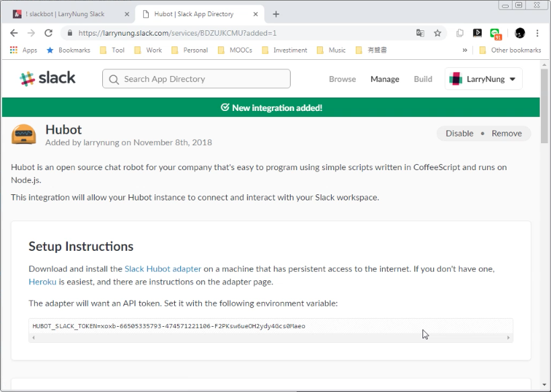Open the Chinese-named bookmarks folder
551x392 pixels.
tap(371, 50)
